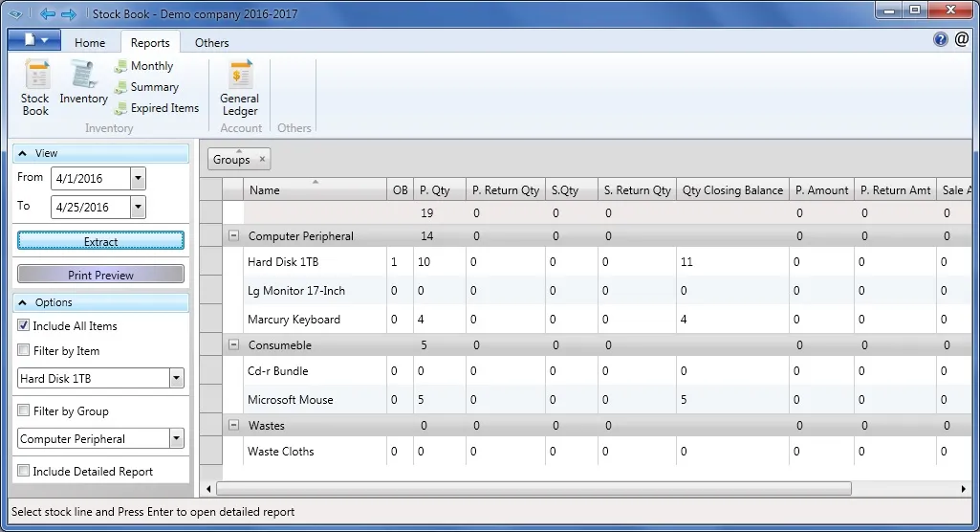Open the Hard Disk 1TB item dropdown
The height and width of the screenshot is (532, 980).
tap(176, 378)
